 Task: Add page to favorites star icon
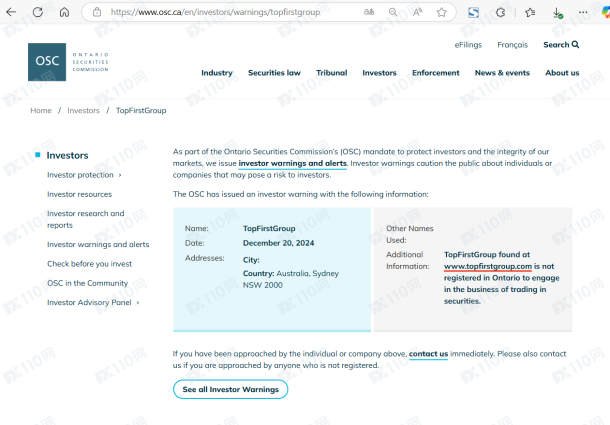tap(441, 12)
